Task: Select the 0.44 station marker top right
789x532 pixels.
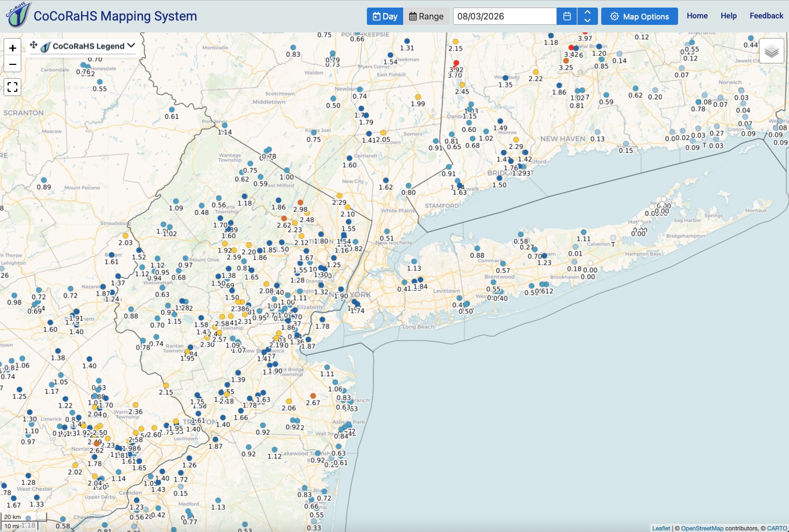Action: [x=751, y=38]
